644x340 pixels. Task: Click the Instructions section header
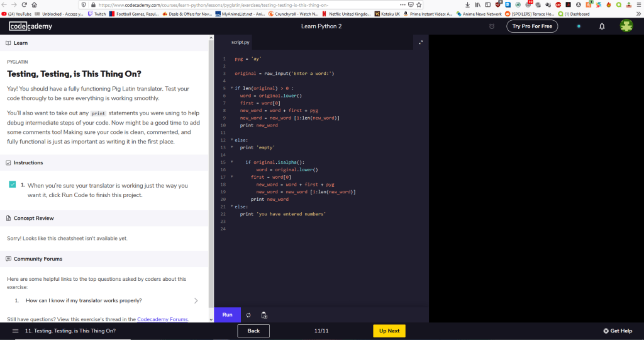(x=104, y=163)
